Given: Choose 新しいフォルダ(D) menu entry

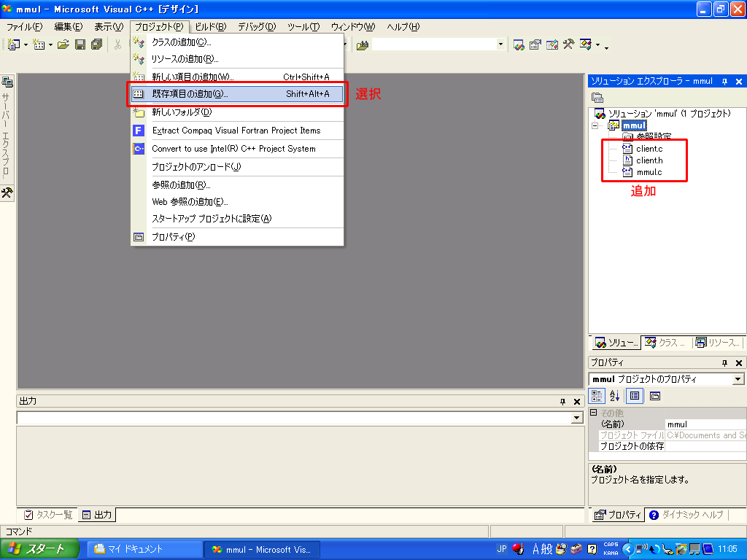Looking at the screenshot, I should click(x=237, y=112).
